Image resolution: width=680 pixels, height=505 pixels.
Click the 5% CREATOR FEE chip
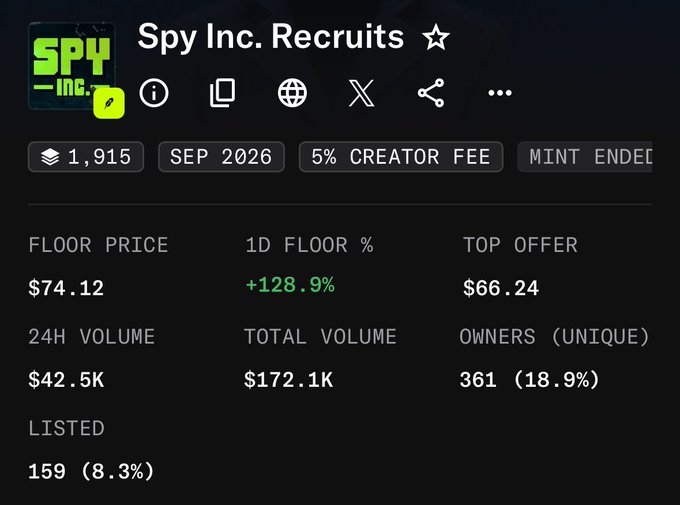401,157
